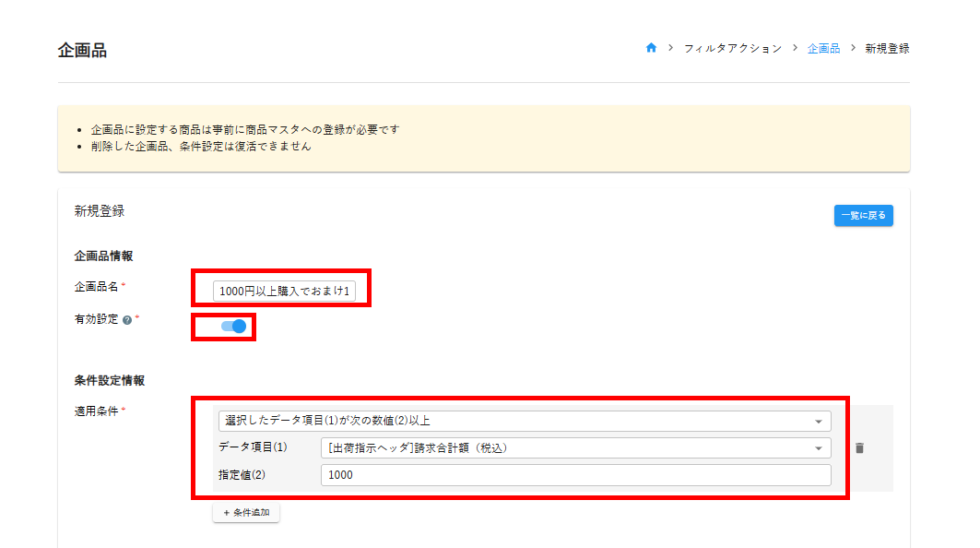Click the arrow on the 適用条件 dropdown
Viewport: 980px width, 548px height.
pos(818,422)
